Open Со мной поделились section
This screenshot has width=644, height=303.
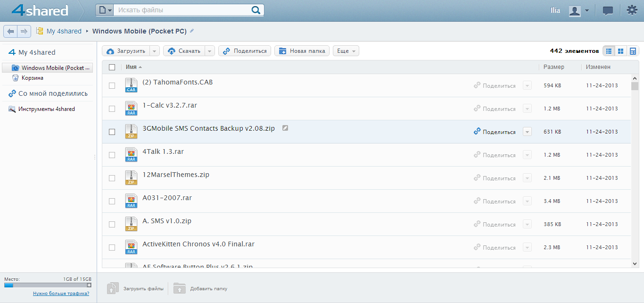tap(48, 93)
